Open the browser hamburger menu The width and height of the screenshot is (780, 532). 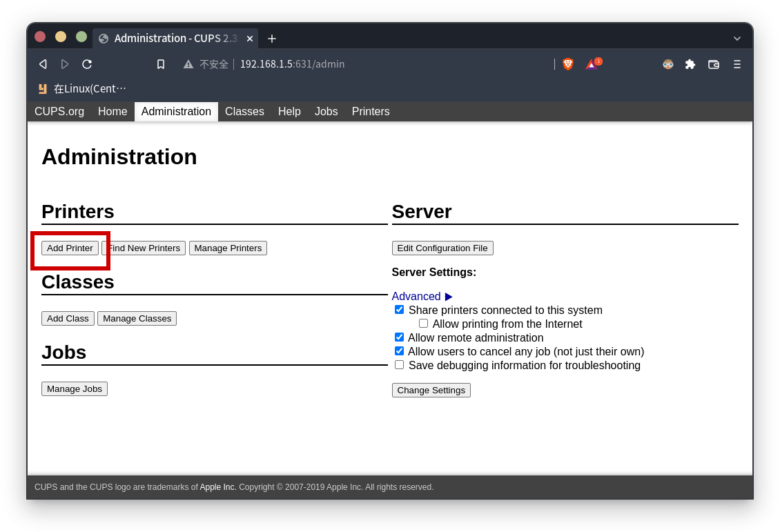click(737, 64)
